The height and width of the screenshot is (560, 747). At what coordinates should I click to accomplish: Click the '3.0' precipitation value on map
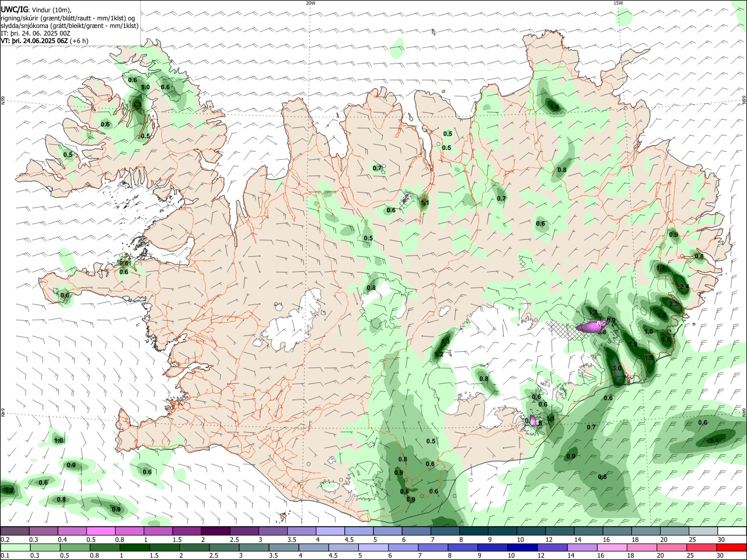click(617, 369)
